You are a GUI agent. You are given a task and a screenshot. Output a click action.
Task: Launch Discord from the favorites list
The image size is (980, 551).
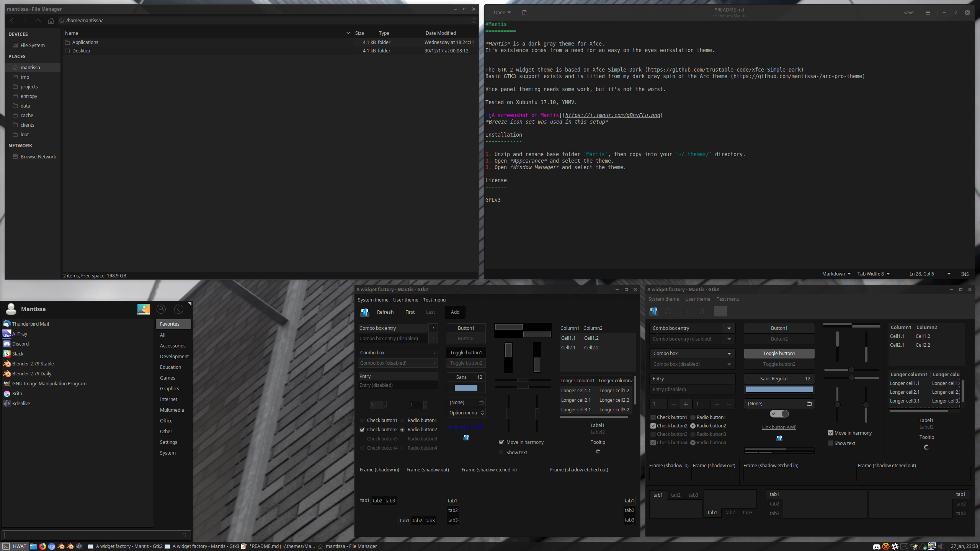tap(20, 344)
